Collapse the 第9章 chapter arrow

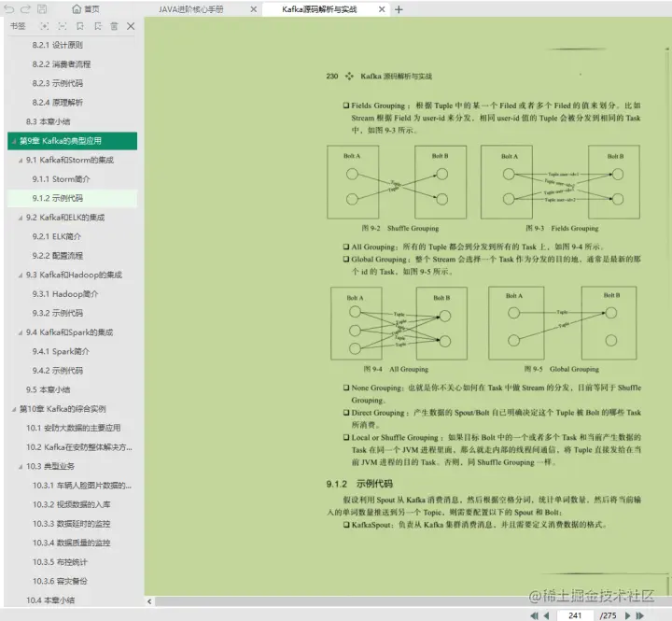(14, 141)
